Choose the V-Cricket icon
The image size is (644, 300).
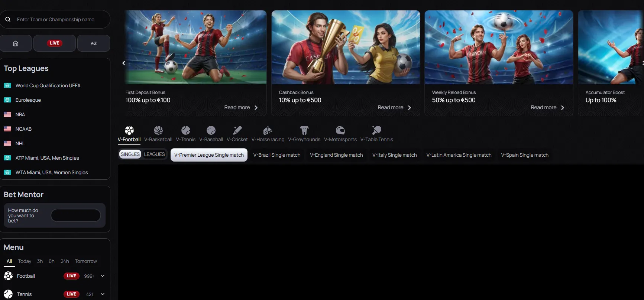pyautogui.click(x=237, y=130)
